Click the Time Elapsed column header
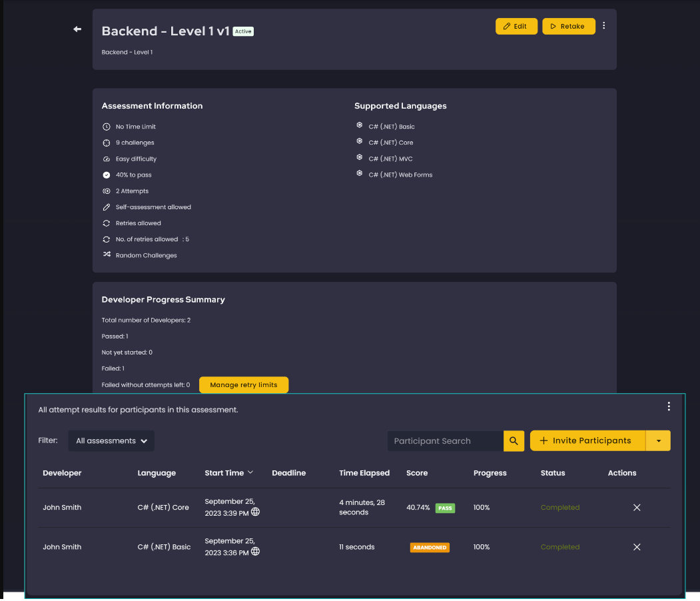 pos(364,473)
